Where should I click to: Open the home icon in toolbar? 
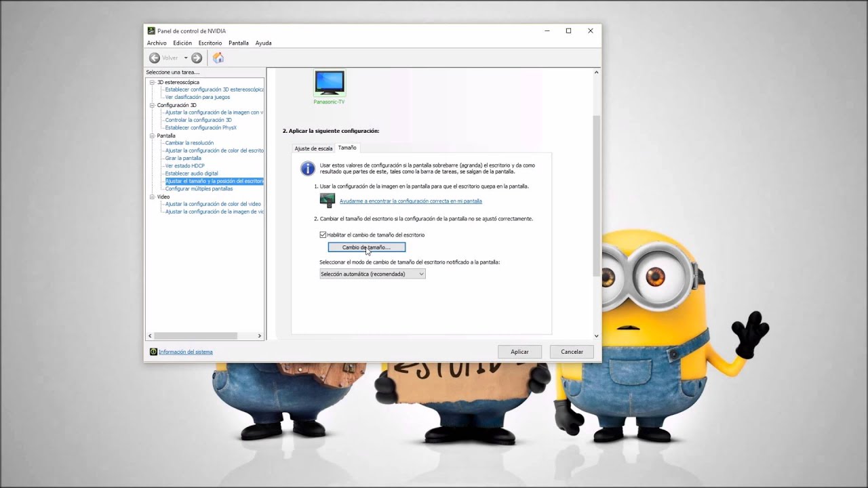(218, 58)
